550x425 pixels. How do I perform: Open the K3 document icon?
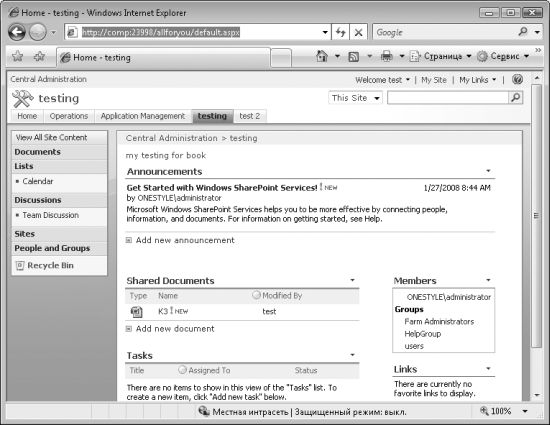click(136, 311)
